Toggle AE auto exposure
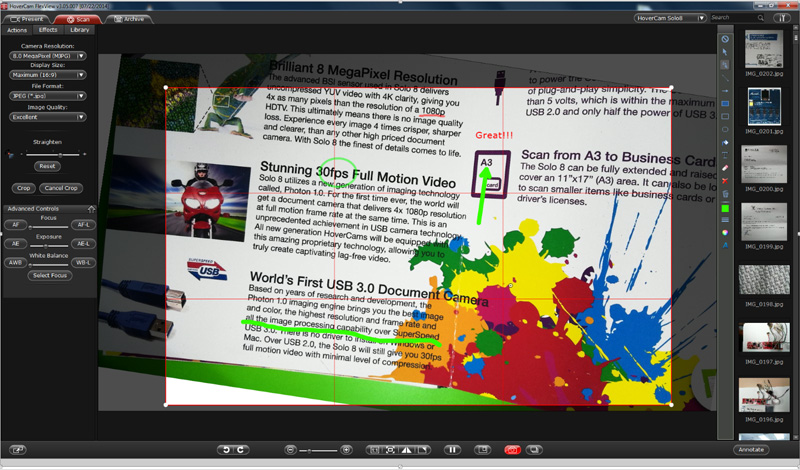Viewport: 800px width, 470px height. point(15,243)
